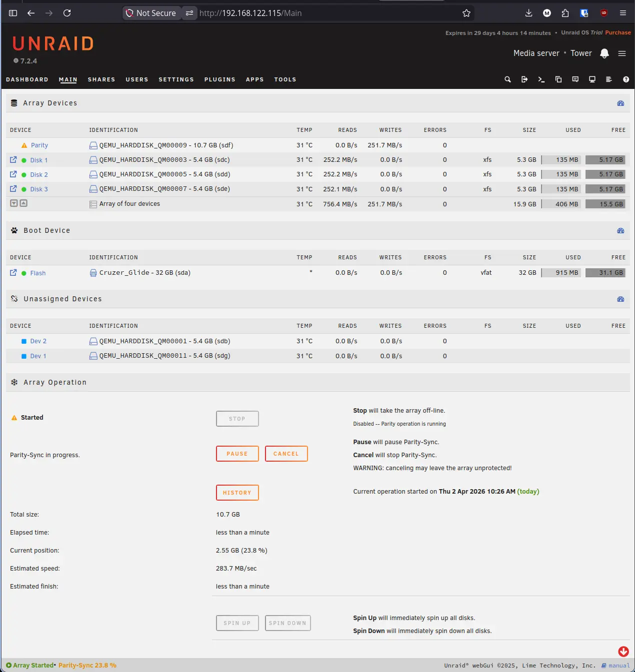Browse Flash via its external-link icon
635x672 pixels.
click(13, 273)
